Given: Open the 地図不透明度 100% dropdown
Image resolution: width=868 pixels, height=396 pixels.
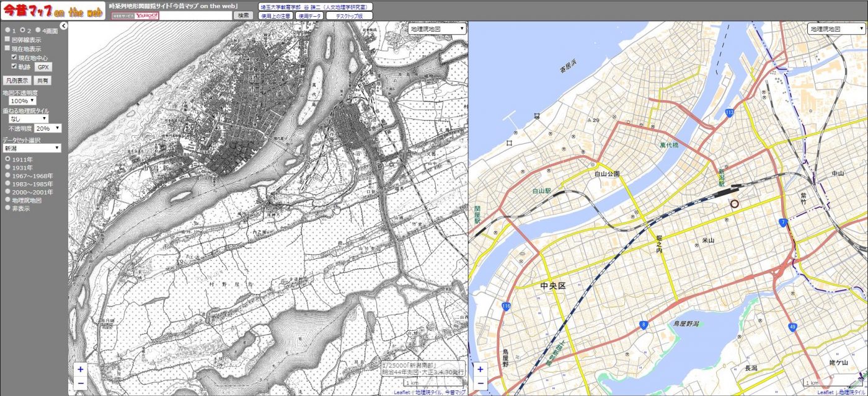Looking at the screenshot, I should pos(23,100).
